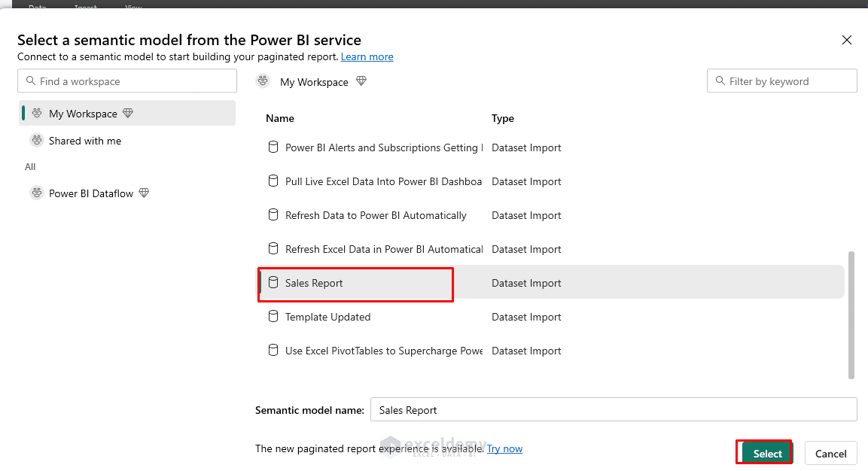Click the dataset list vertical scrollbar
Image resolution: width=868 pixels, height=471 pixels.
point(851,315)
